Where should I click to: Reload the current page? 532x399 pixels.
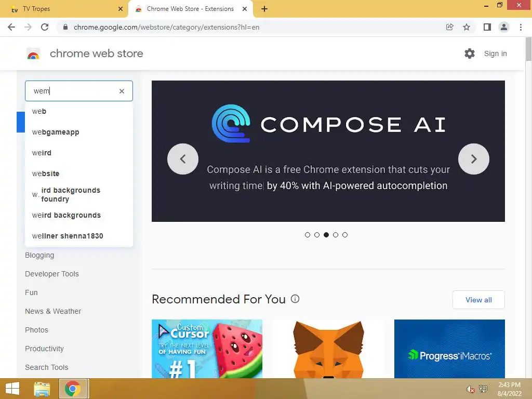click(x=45, y=27)
